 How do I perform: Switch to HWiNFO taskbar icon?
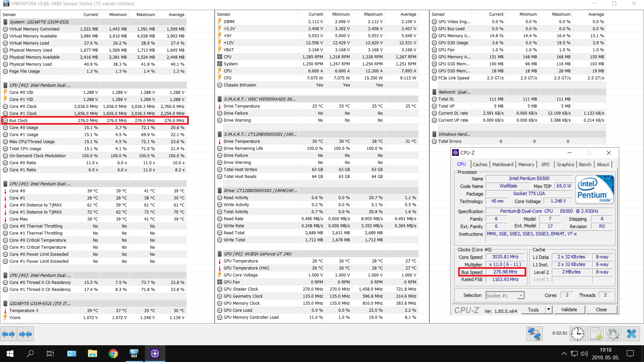(134, 354)
